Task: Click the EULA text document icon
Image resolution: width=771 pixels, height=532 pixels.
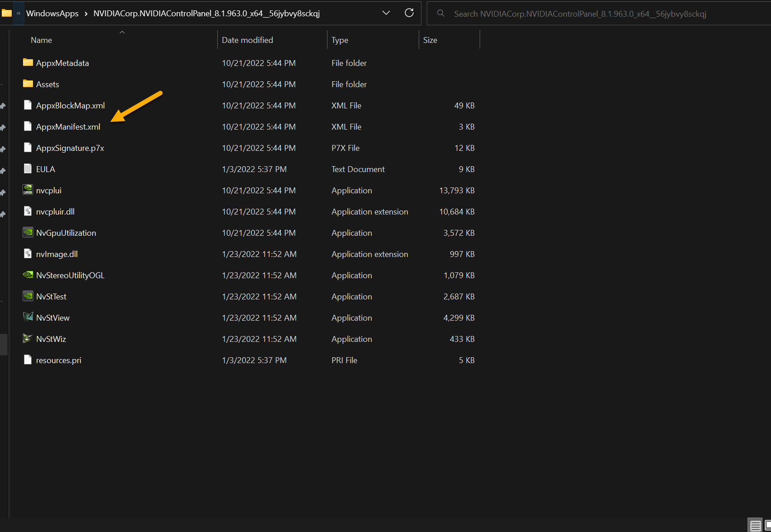Action: coord(28,169)
